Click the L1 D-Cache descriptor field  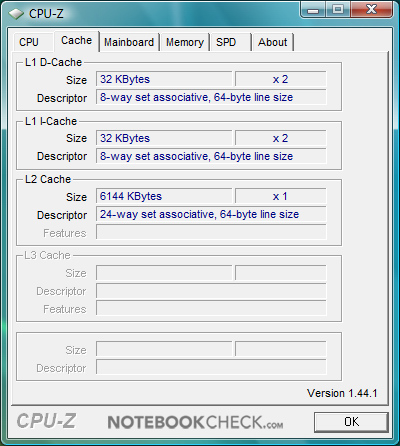tap(211, 97)
